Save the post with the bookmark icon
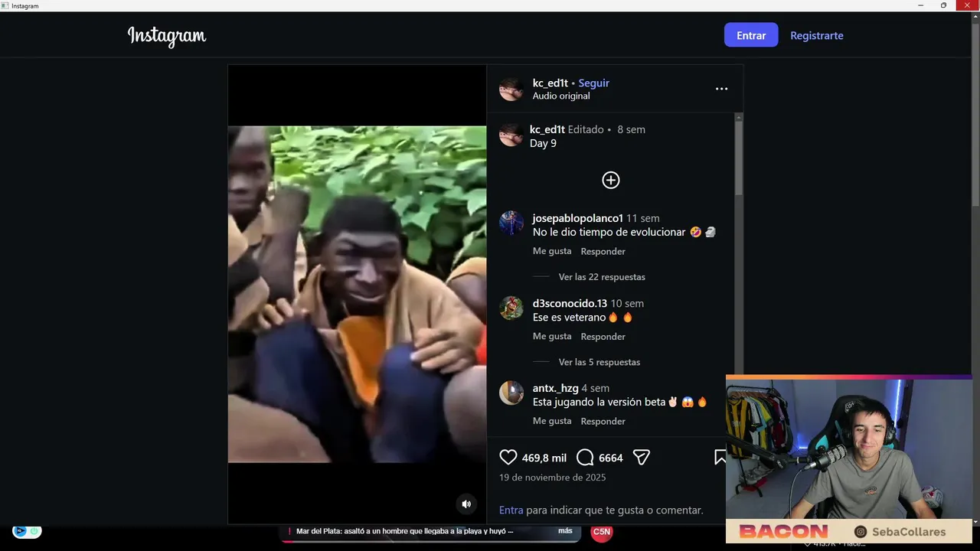The height and width of the screenshot is (551, 980). tap(720, 458)
